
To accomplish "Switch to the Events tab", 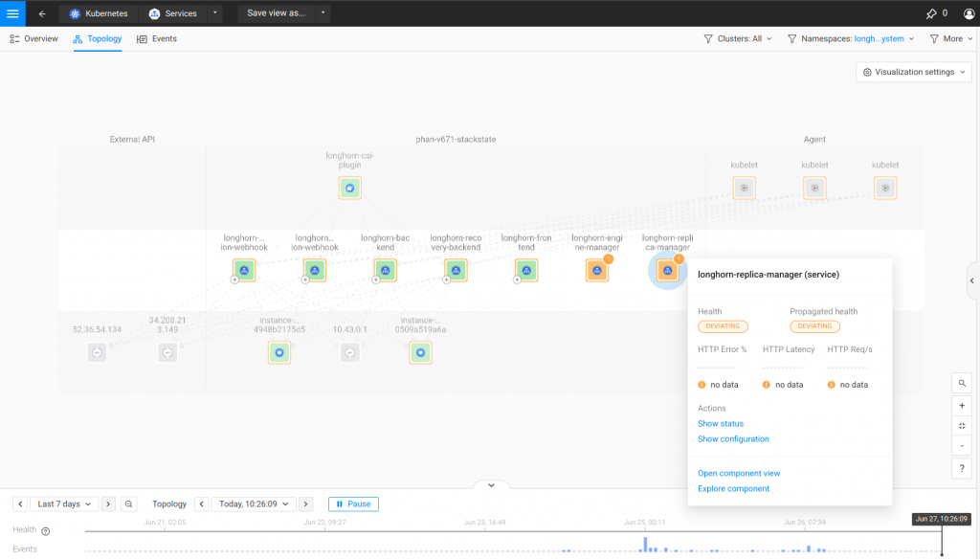I will point(157,39).
